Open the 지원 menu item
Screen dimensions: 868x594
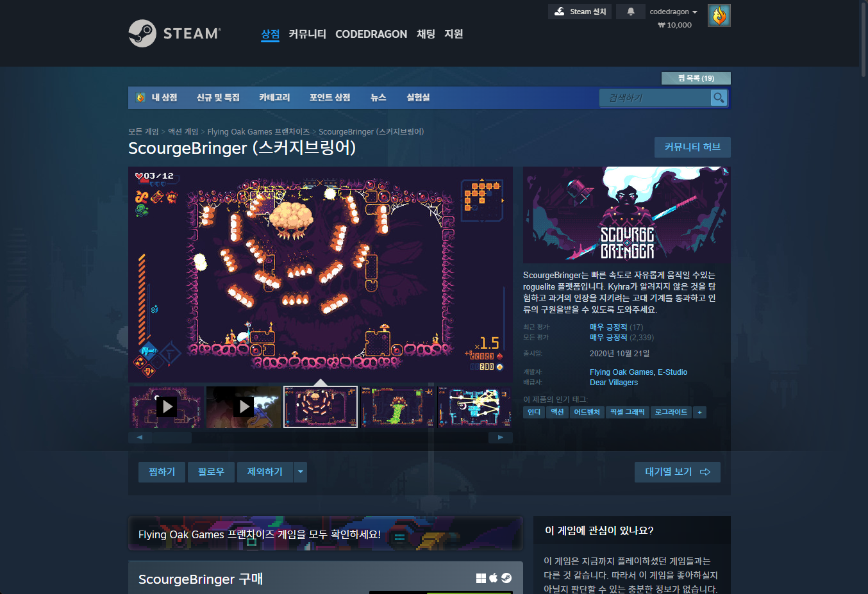(x=454, y=34)
